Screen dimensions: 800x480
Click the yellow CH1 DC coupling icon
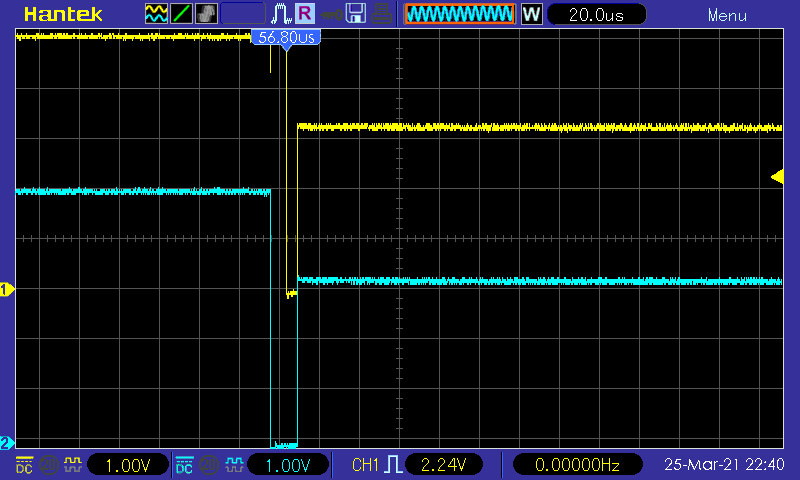(x=24, y=465)
